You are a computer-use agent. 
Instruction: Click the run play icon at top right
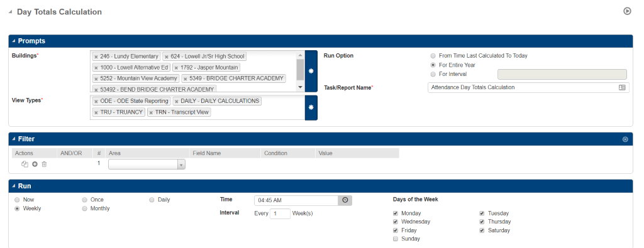tap(627, 11)
